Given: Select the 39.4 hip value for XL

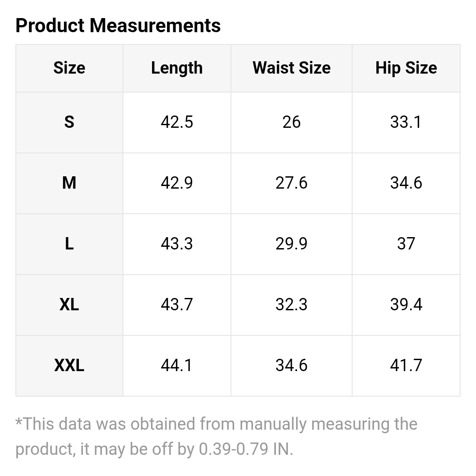Looking at the screenshot, I should (406, 305).
